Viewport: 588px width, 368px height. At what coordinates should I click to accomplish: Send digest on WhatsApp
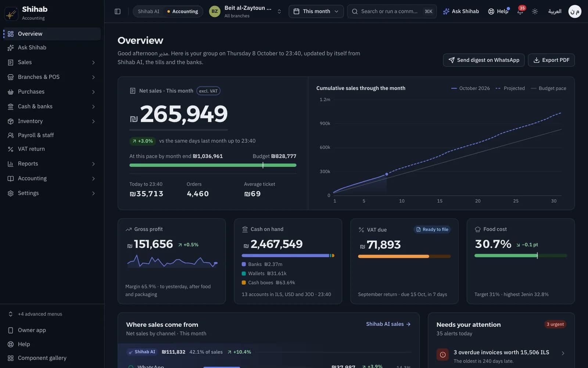coord(484,60)
